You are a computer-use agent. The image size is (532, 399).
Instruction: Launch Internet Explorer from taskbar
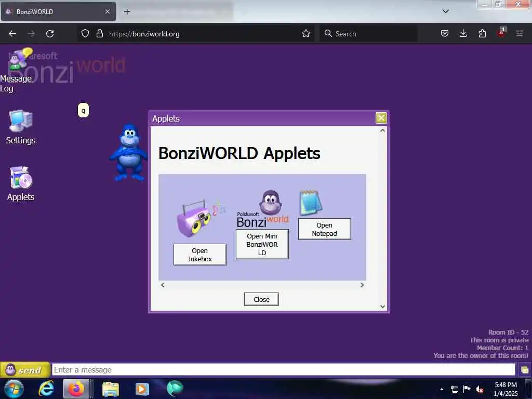coord(46,389)
